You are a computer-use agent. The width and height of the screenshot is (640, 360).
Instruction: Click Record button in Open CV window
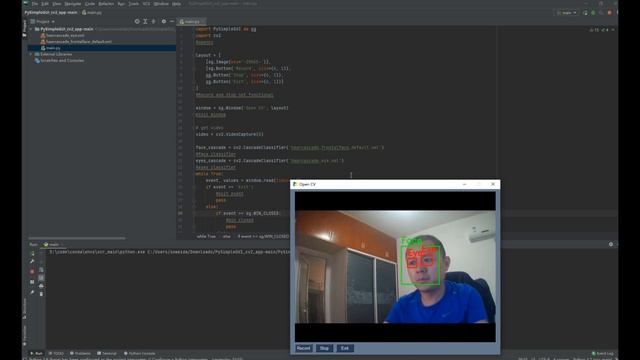tap(303, 348)
